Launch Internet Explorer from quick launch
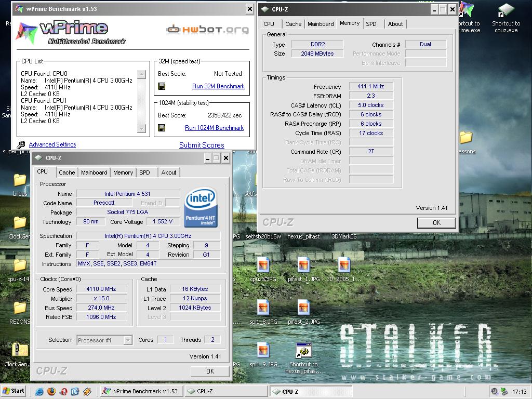Viewport: 532px width, 399px height. [x=39, y=392]
